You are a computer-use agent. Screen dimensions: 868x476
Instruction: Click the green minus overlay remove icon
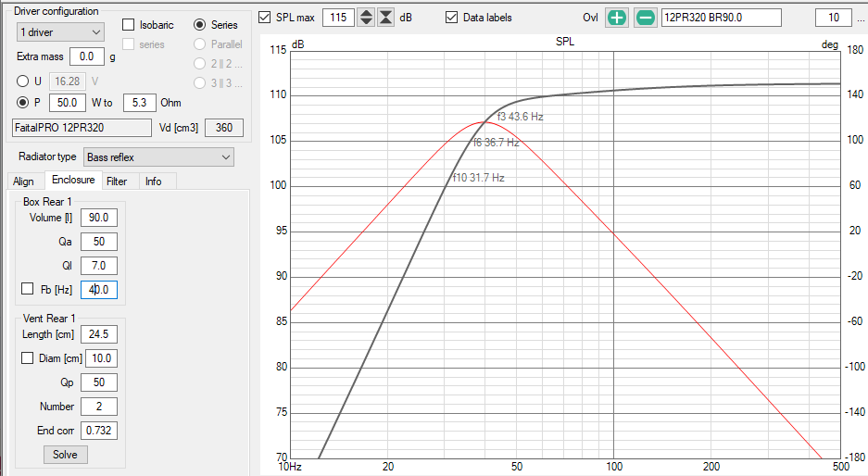click(x=645, y=18)
